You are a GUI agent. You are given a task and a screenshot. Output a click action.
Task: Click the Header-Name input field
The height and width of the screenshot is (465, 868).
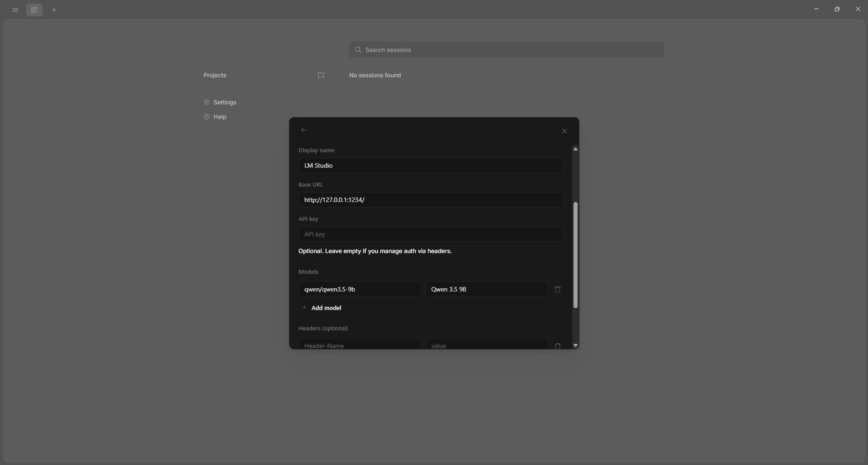360,344
